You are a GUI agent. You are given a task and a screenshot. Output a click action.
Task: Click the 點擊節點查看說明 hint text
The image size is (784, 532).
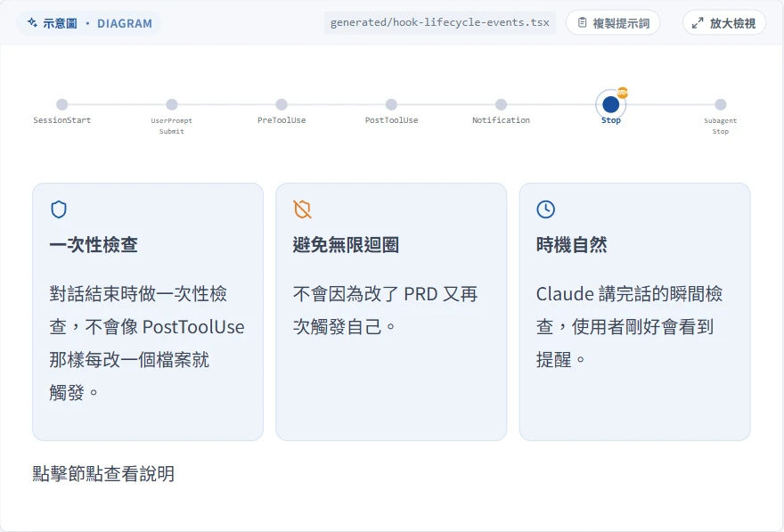point(103,473)
